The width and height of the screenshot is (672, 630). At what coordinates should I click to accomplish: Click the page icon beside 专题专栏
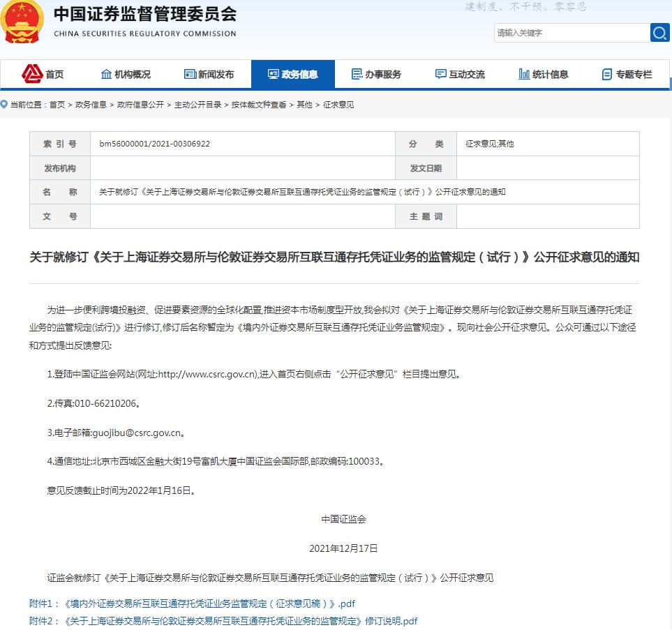click(607, 75)
